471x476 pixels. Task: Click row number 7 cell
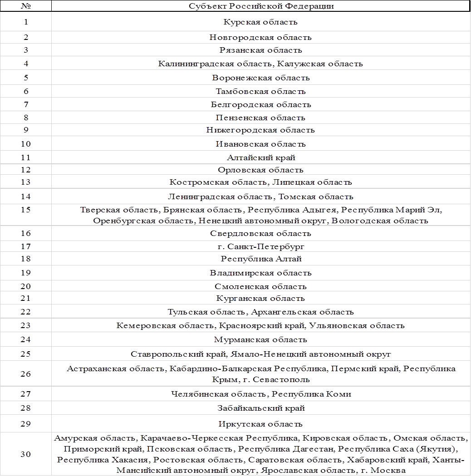pos(26,104)
